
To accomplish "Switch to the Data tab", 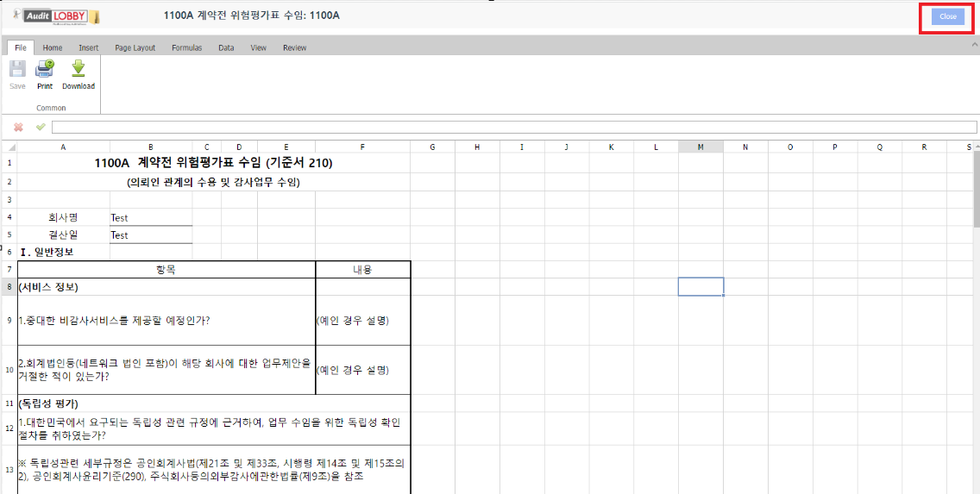I will click(226, 47).
